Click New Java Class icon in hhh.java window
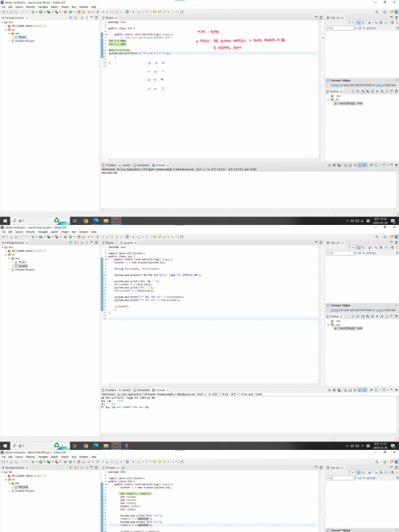Screen dimensions: 399x532 70,462
